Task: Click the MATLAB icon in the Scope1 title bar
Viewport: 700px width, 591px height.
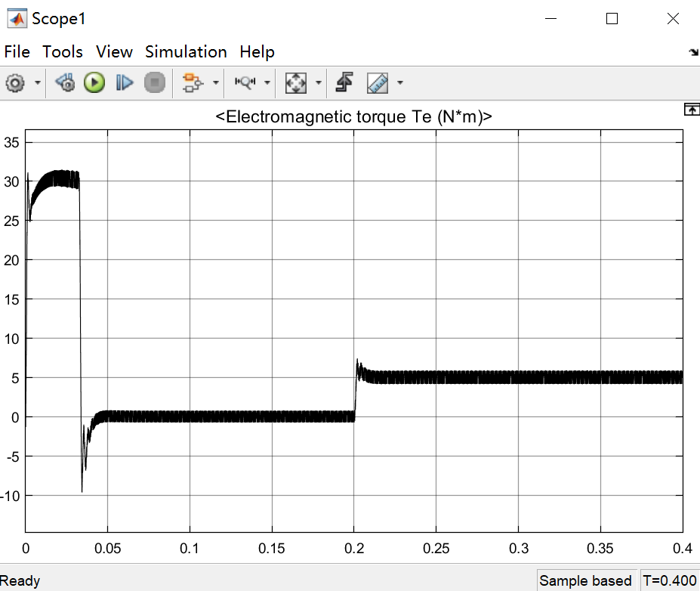Action: tap(17, 19)
